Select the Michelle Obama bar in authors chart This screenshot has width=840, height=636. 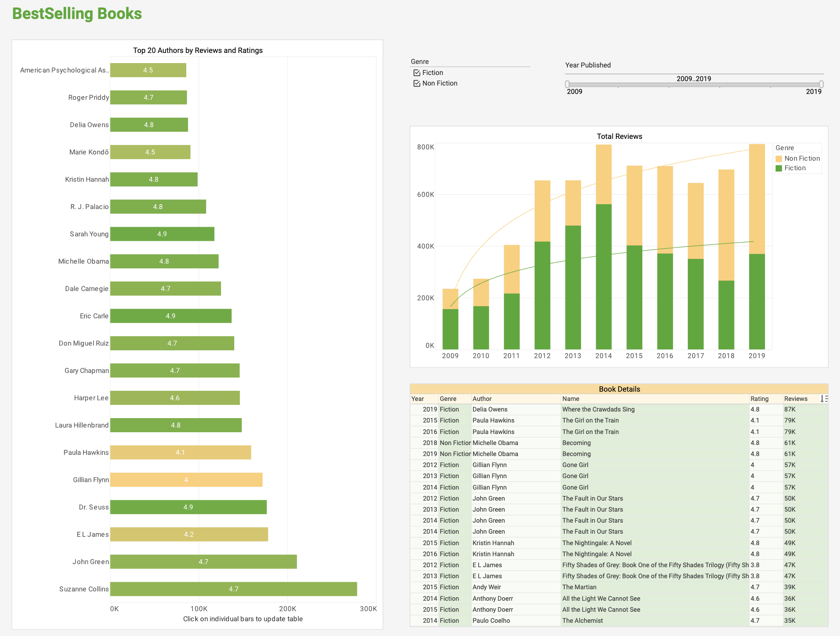tap(164, 261)
